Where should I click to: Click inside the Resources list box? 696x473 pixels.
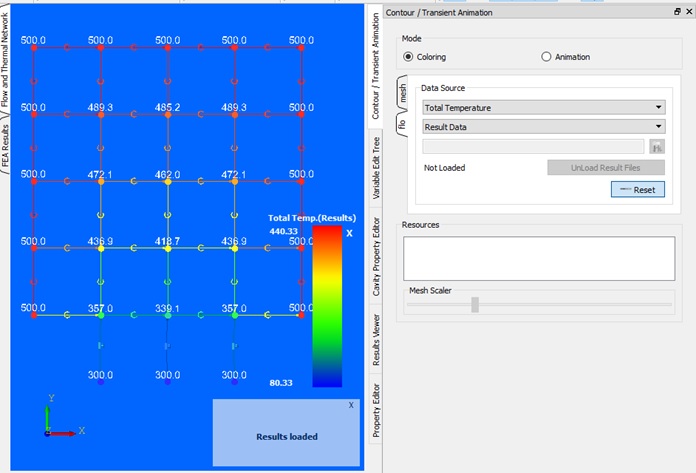point(533,260)
